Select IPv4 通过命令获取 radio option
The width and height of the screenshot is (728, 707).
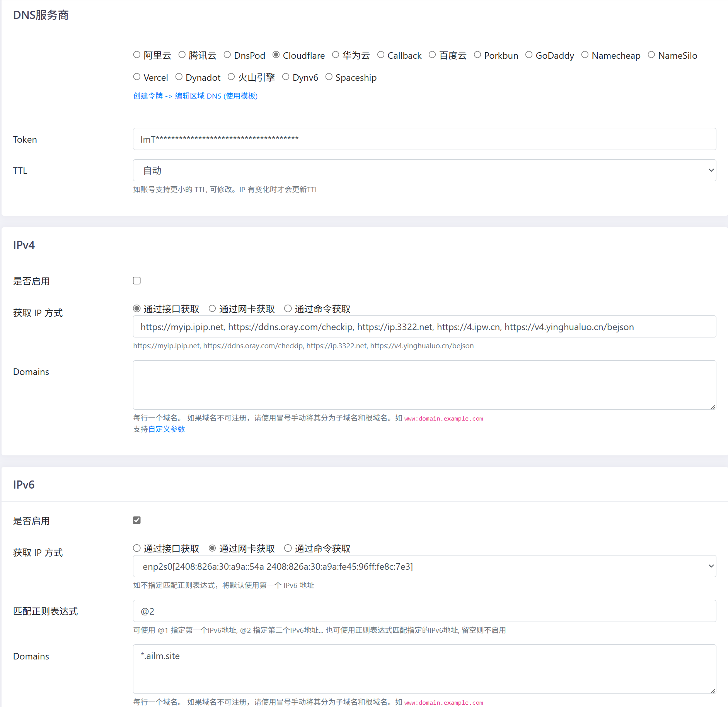[x=288, y=308]
